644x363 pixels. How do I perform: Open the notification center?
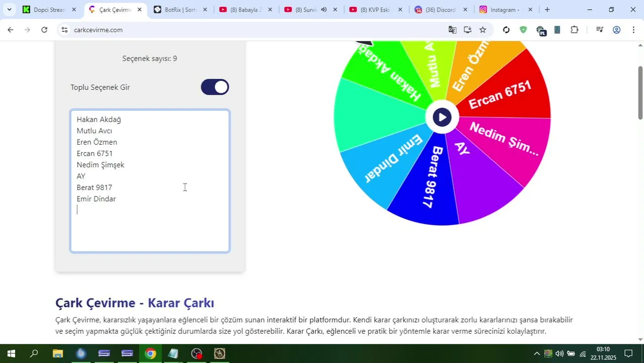point(628,353)
